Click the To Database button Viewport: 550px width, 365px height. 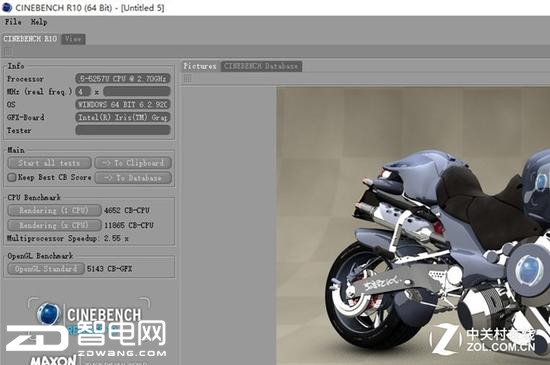(133, 178)
